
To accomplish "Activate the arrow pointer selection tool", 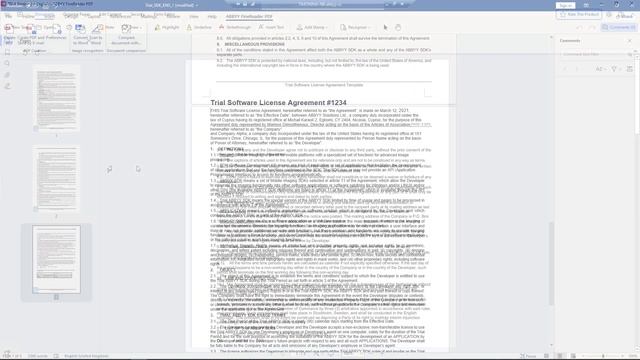I will pyautogui.click(x=385, y=27).
